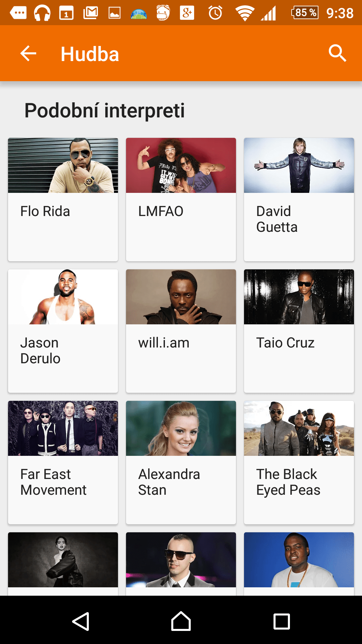Tap the recent apps square button
Viewport: 362px width, 644px height.
click(x=282, y=622)
